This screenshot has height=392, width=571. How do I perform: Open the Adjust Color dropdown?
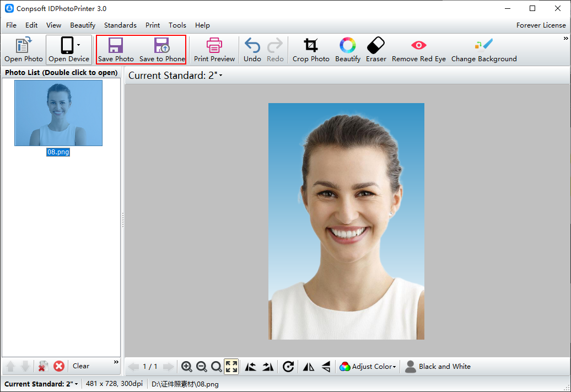(x=368, y=367)
